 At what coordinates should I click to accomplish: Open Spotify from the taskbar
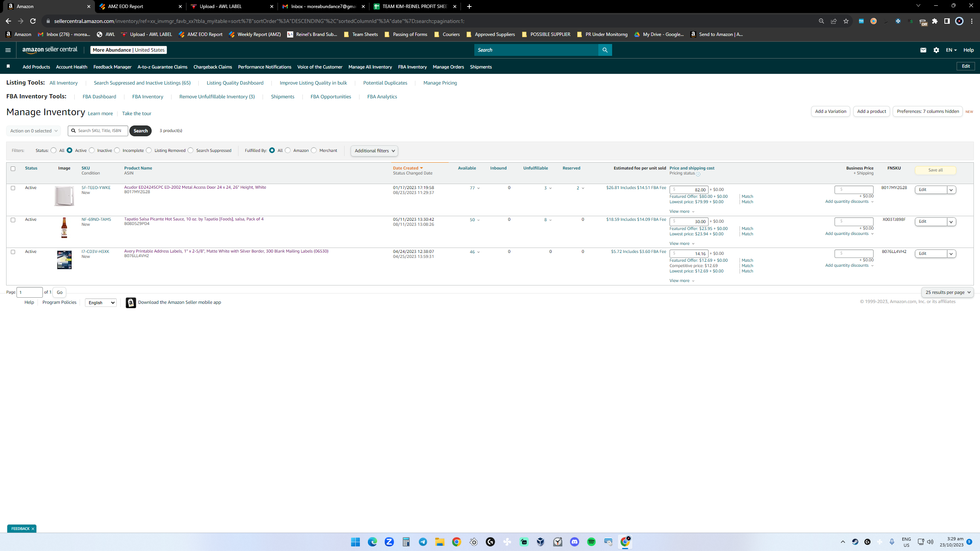(591, 542)
